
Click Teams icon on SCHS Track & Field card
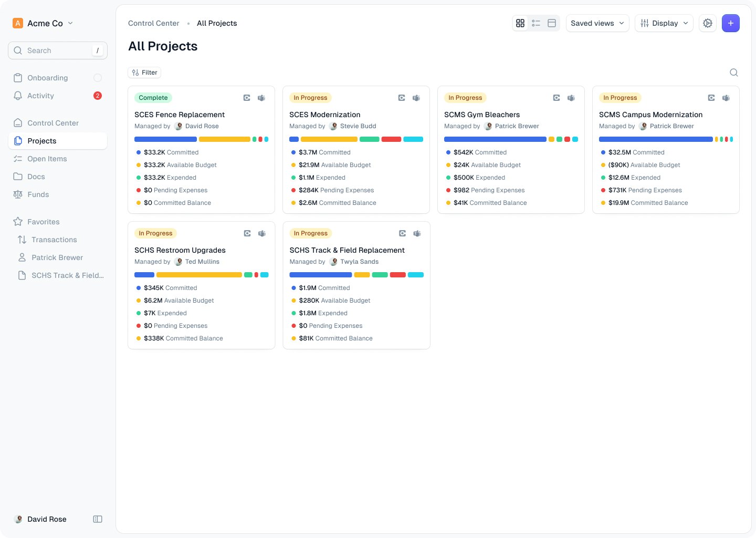(x=417, y=233)
